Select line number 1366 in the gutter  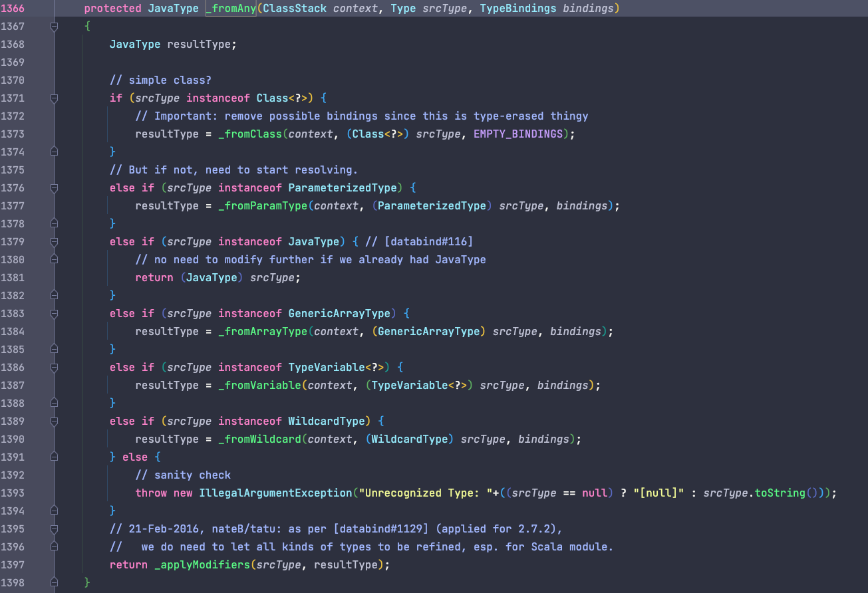(x=13, y=8)
